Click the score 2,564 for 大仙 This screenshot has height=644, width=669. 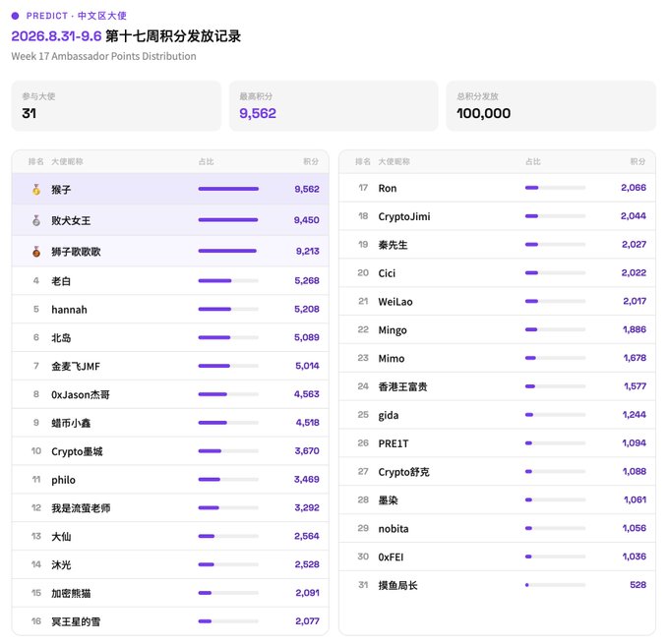coord(306,536)
